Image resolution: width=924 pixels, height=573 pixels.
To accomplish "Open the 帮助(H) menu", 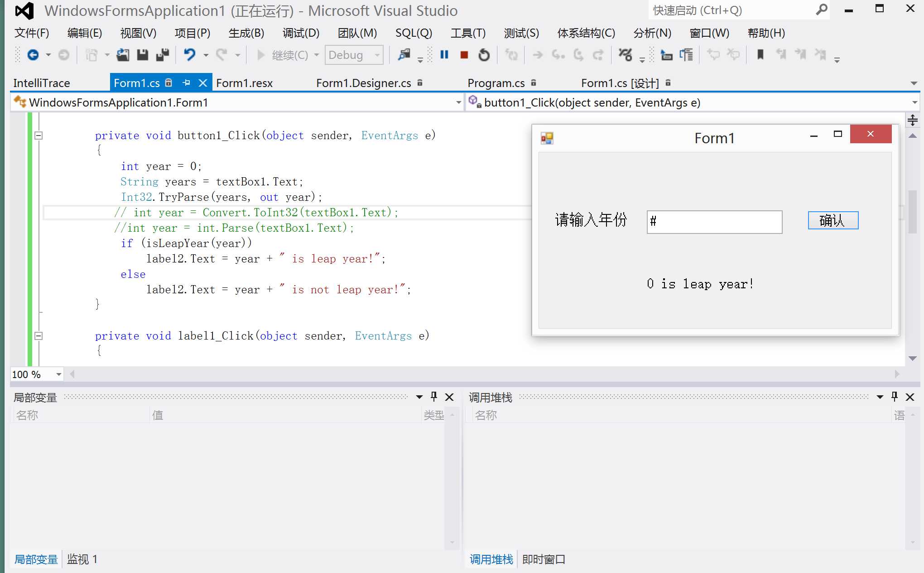I will tap(766, 33).
